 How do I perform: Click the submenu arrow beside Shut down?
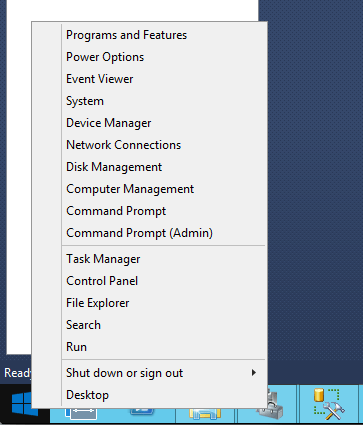[x=254, y=373]
